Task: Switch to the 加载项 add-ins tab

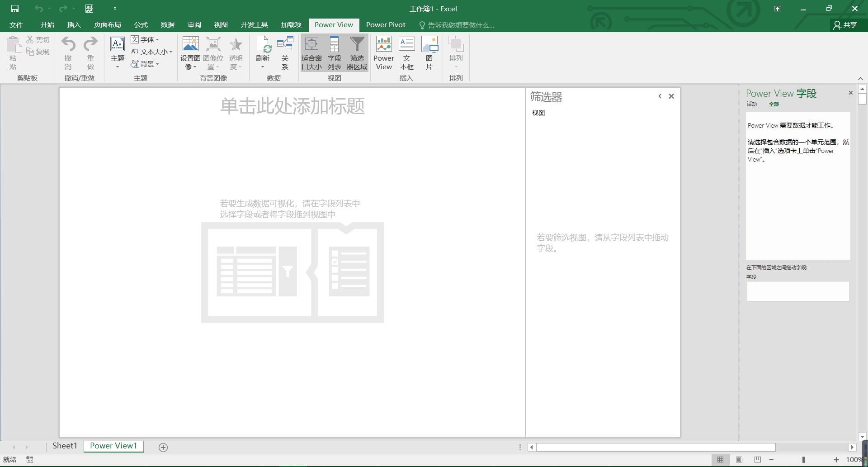Action: (291, 25)
